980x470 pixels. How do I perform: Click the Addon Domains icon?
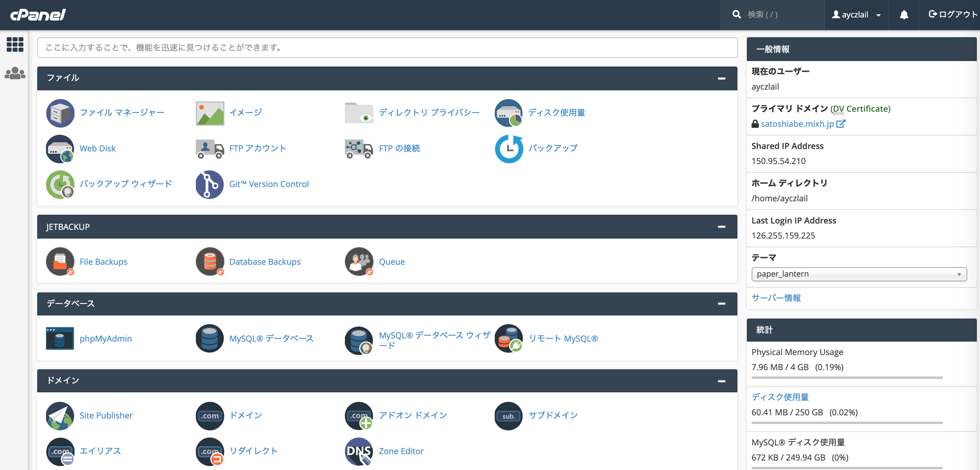(x=359, y=416)
